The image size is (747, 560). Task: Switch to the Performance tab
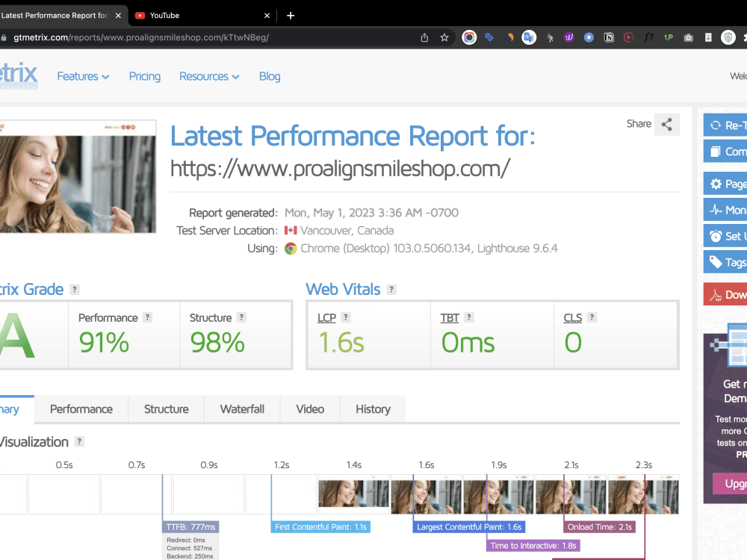pos(81,409)
